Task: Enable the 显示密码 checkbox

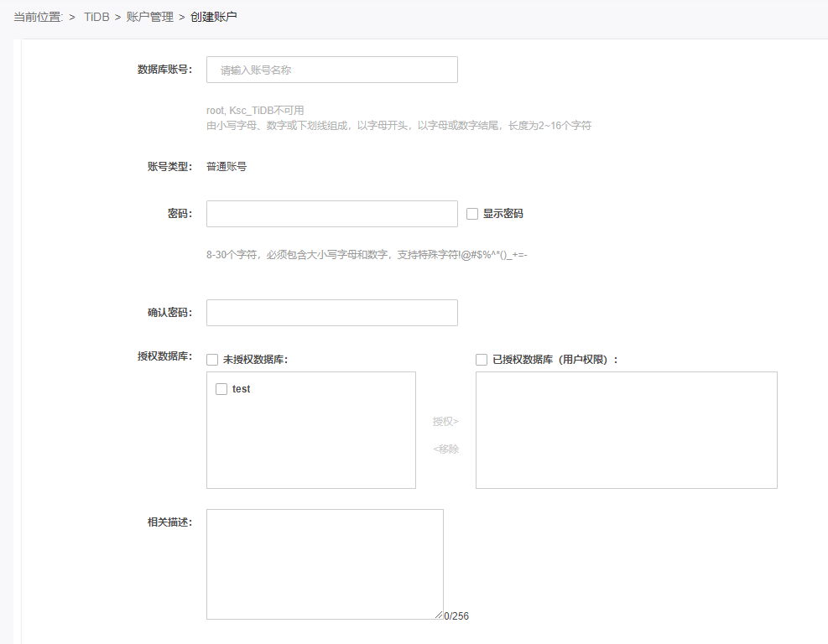Action: point(472,214)
